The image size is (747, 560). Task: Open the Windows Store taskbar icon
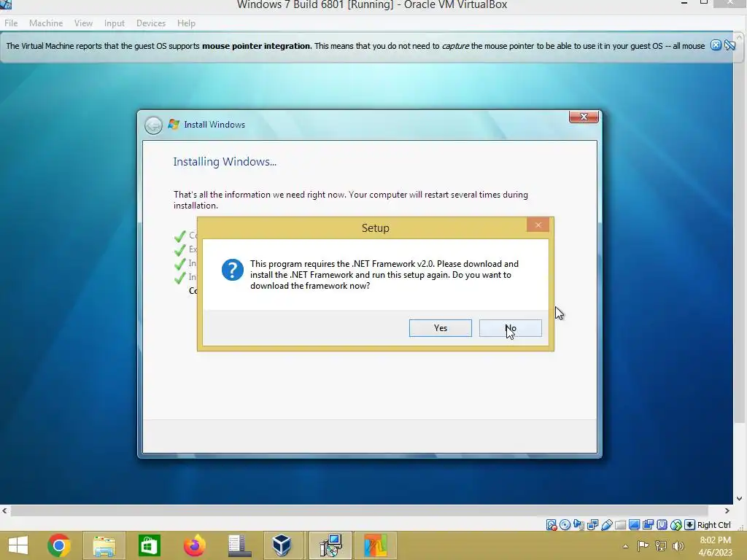149,545
